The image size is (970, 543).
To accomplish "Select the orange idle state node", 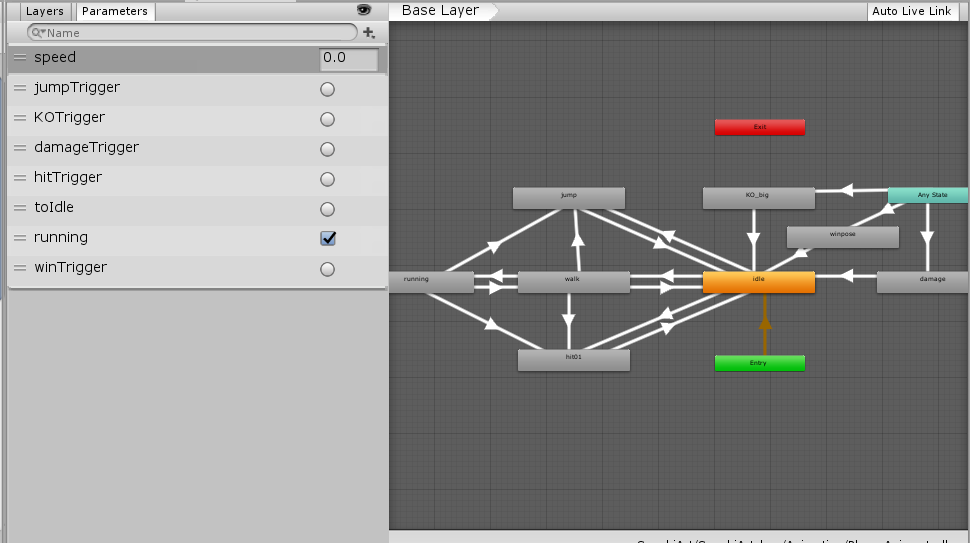I will click(x=758, y=282).
